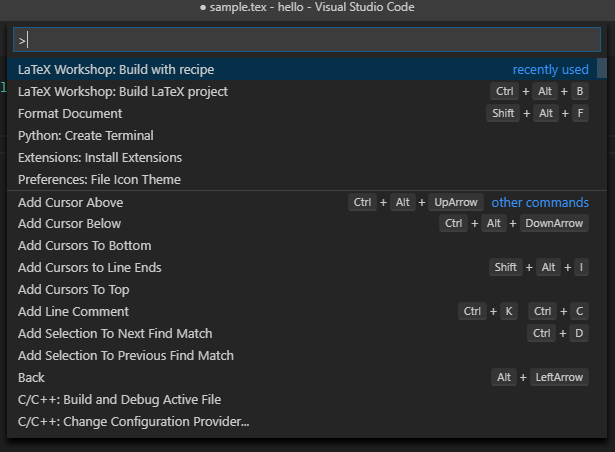
Task: Select Add Cursor Above command
Action: click(70, 202)
